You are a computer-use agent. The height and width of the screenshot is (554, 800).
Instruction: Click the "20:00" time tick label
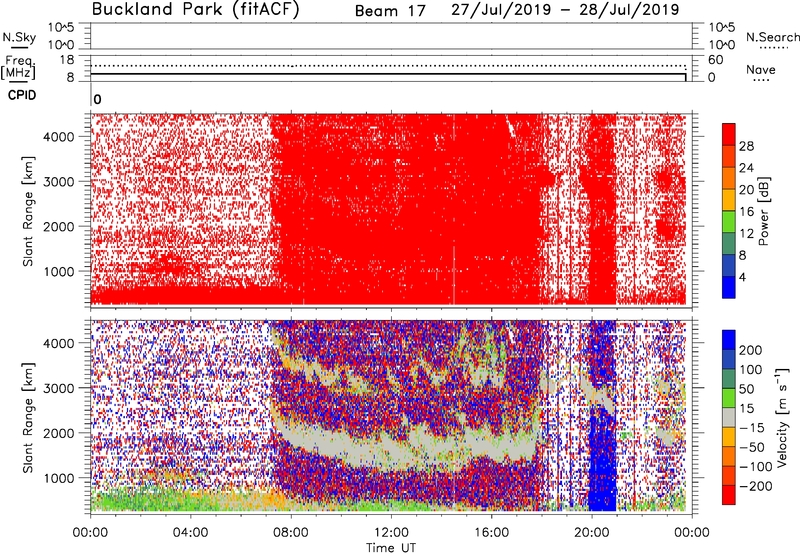pyautogui.click(x=592, y=533)
